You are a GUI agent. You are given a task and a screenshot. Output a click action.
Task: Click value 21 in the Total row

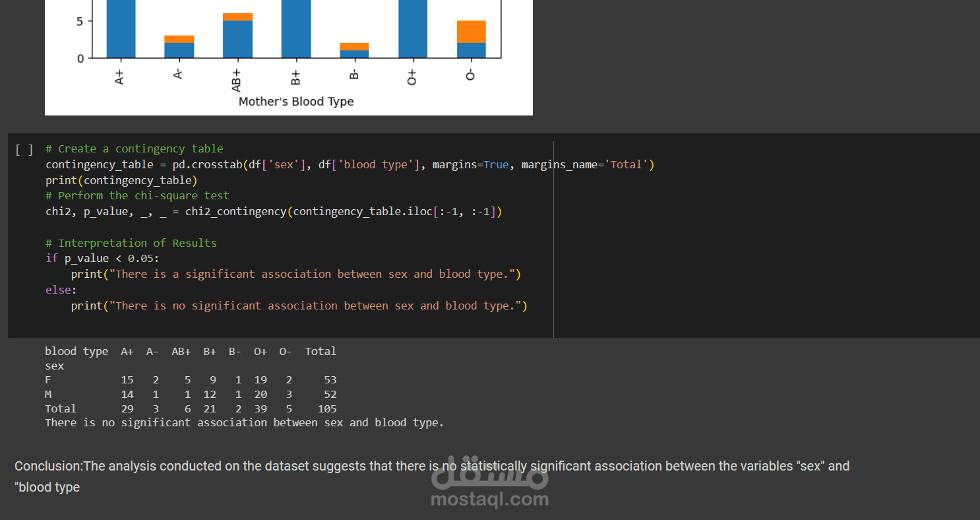tap(210, 409)
